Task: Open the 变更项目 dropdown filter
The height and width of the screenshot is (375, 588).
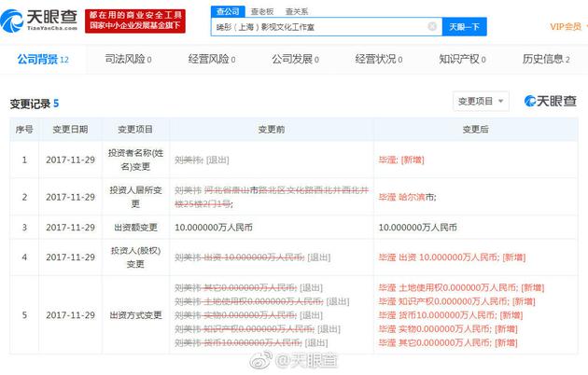Action: (481, 101)
